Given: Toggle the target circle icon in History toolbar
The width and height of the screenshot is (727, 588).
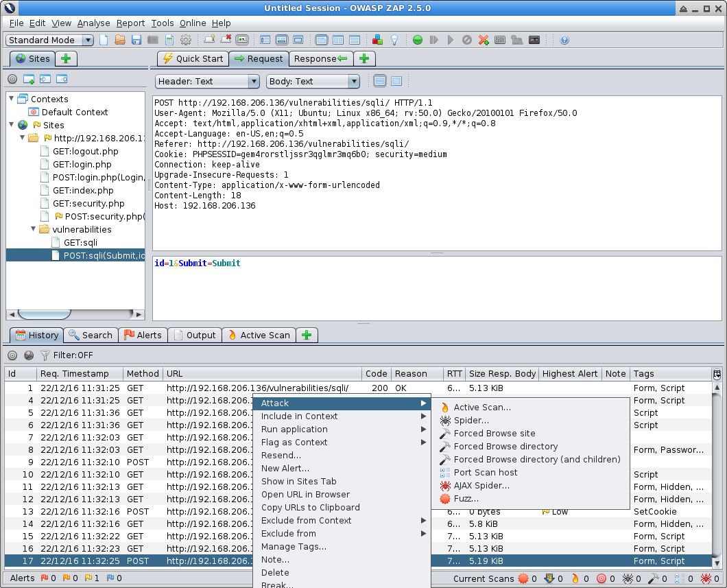Looking at the screenshot, I should point(12,355).
